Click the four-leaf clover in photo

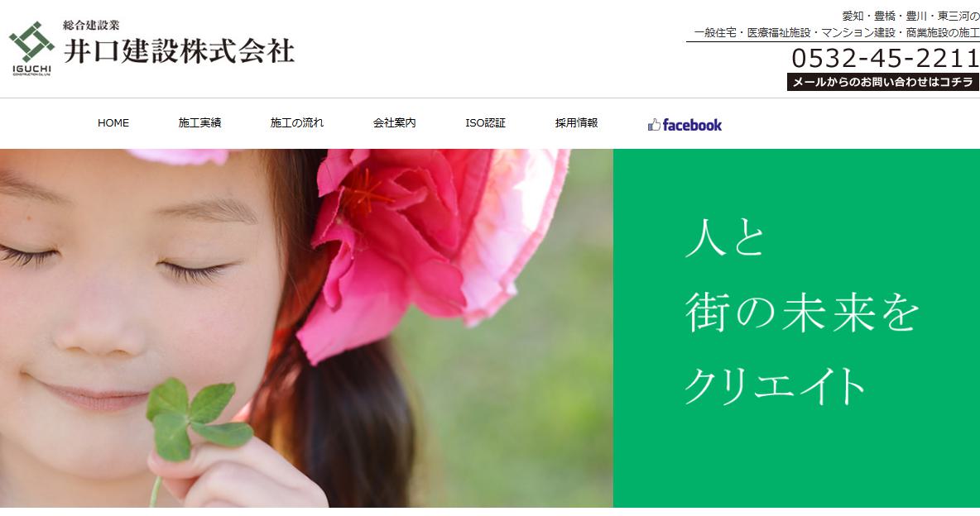198,418
